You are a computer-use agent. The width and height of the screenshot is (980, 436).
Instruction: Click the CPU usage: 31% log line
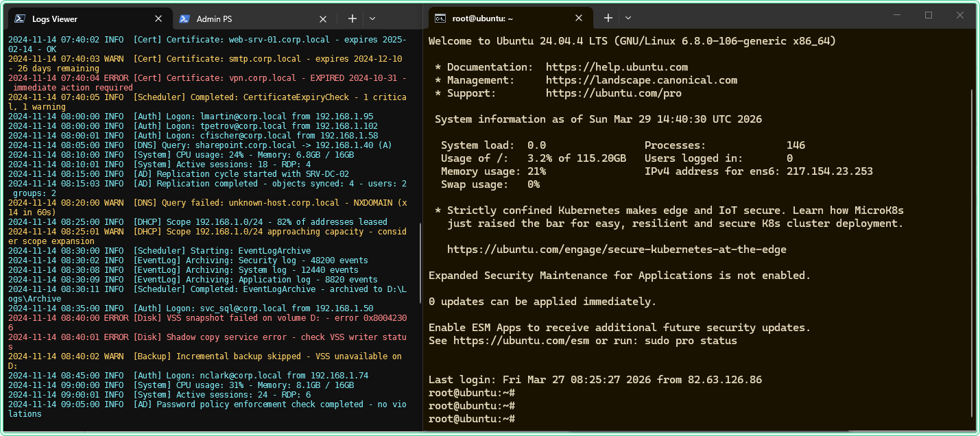[181, 385]
